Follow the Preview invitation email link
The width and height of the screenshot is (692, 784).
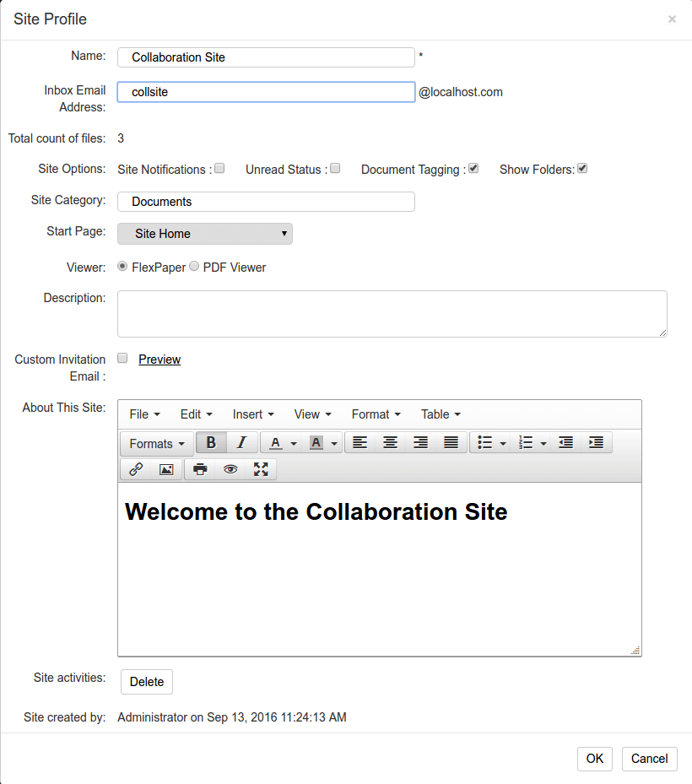pos(159,359)
